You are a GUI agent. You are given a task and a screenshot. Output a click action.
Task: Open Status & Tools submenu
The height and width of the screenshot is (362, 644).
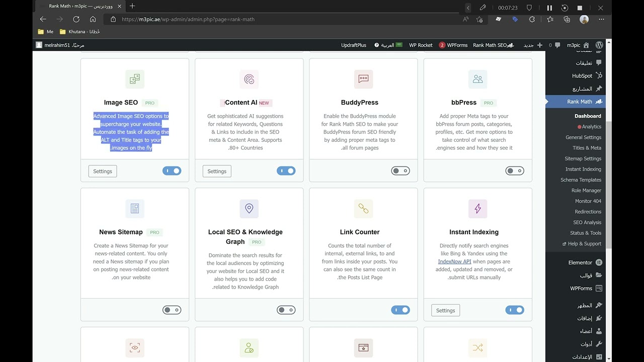tap(586, 233)
